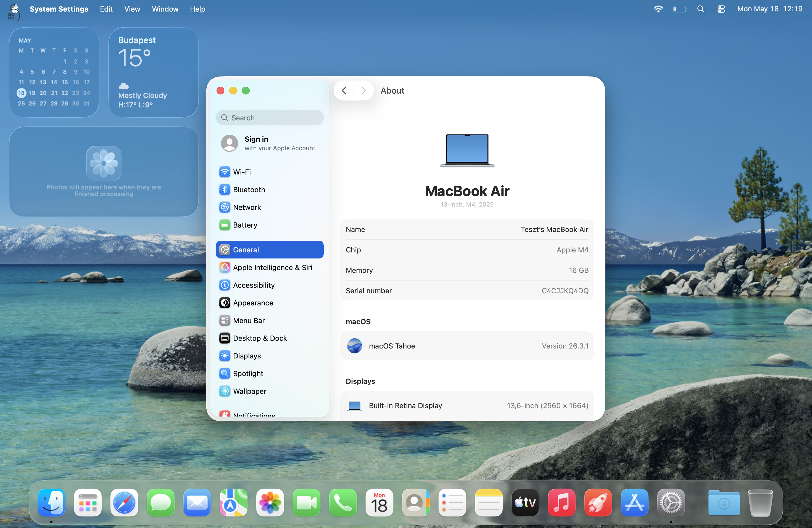Click day 18 in calendar widget

22,93
